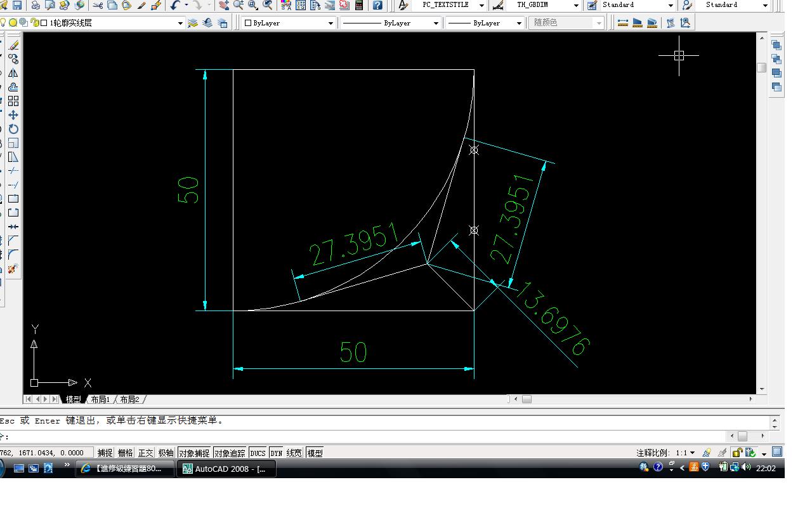Toggle 线宽 lineweight display
Viewport: 812px width, 508px height.
click(294, 453)
